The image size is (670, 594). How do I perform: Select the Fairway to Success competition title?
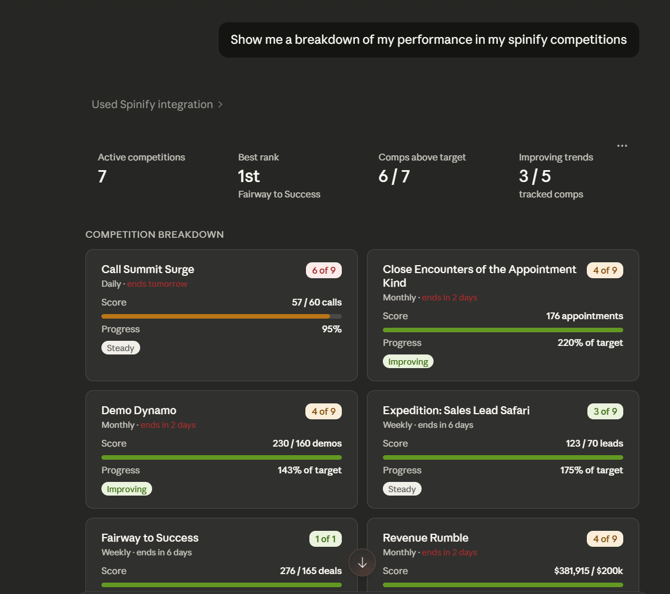pyautogui.click(x=150, y=538)
